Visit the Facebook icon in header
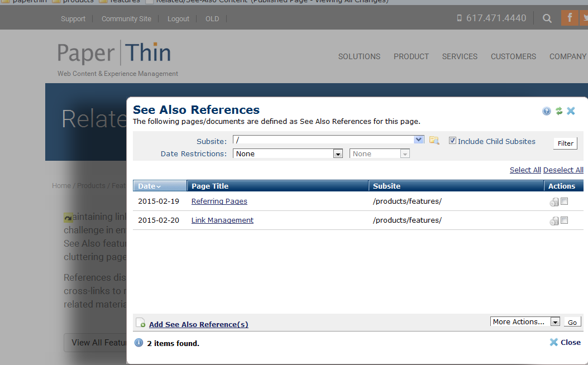The width and height of the screenshot is (588, 365). (570, 18)
